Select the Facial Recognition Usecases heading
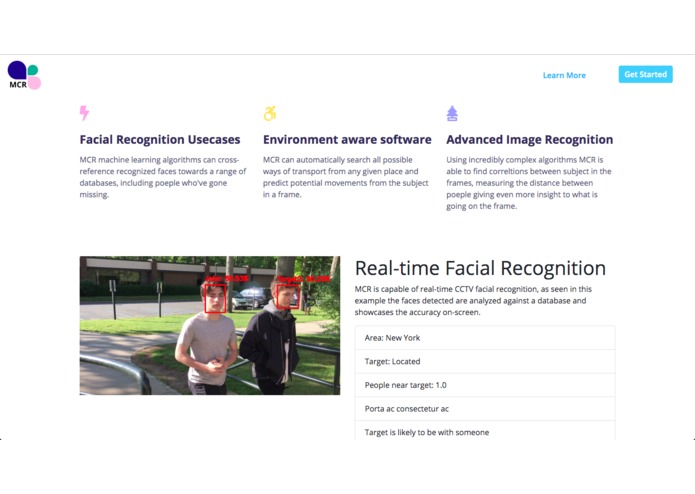The image size is (695, 494). click(x=160, y=140)
